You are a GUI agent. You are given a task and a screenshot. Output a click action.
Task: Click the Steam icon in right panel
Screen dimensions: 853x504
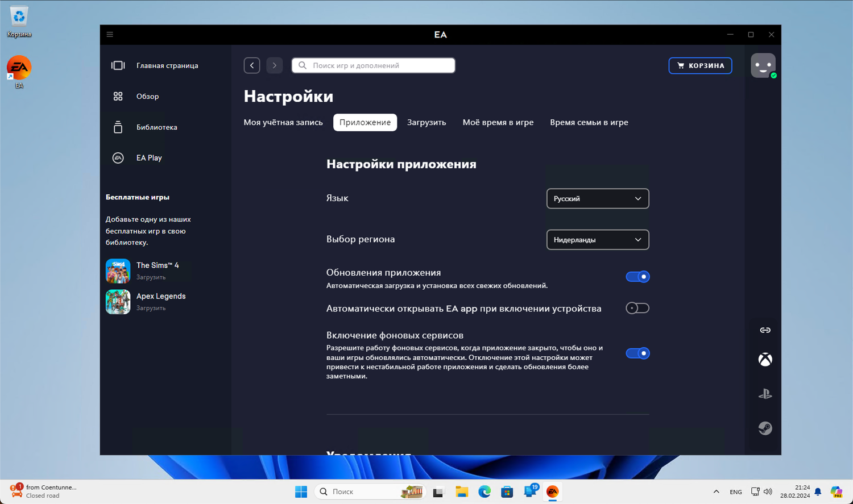pos(765,428)
